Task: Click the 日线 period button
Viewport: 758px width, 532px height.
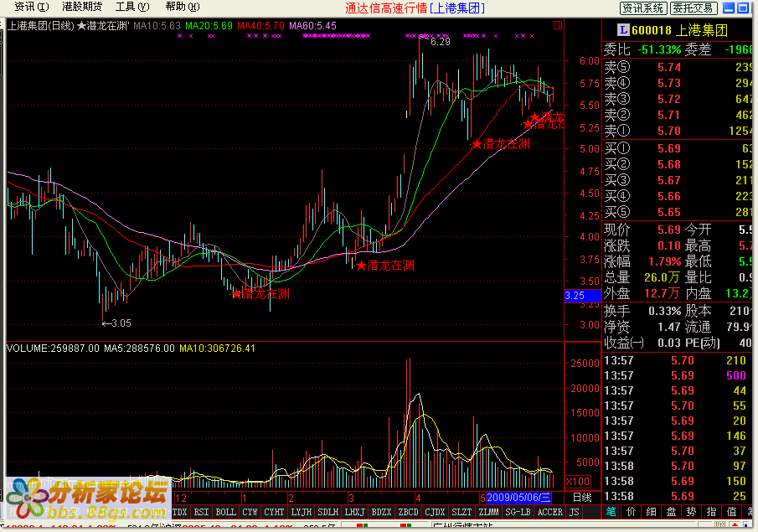Action: pyautogui.click(x=582, y=497)
